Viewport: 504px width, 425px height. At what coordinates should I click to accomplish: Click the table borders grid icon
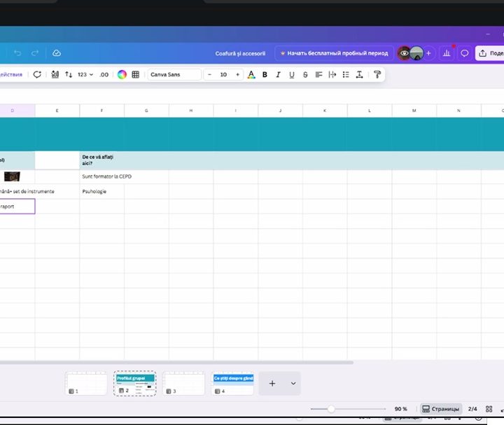click(x=136, y=74)
